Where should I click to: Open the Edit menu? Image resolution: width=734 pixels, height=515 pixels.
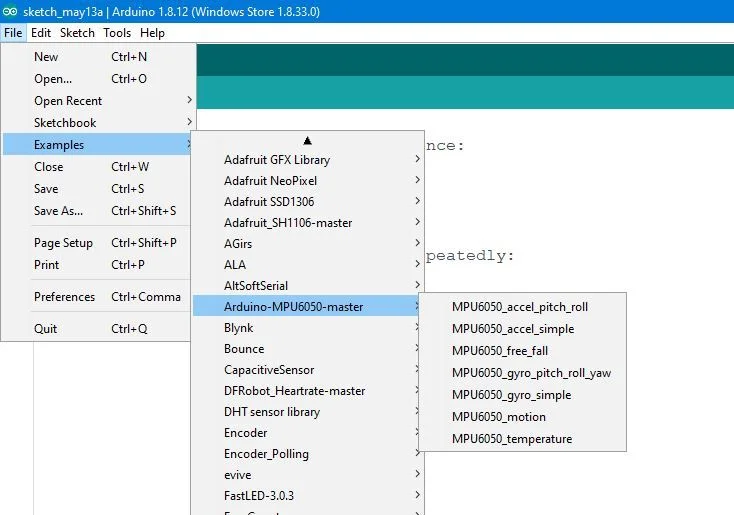41,33
